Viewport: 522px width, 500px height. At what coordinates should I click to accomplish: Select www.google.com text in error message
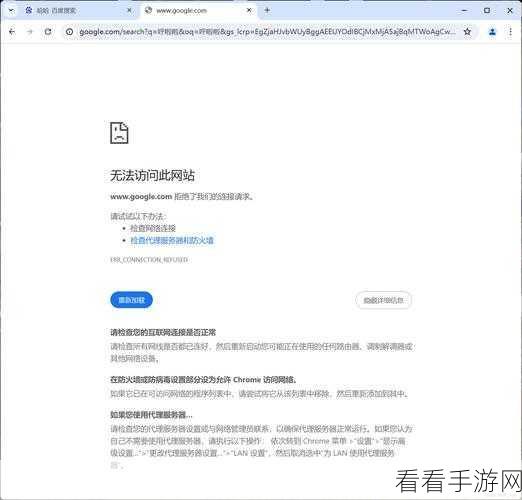[141, 197]
